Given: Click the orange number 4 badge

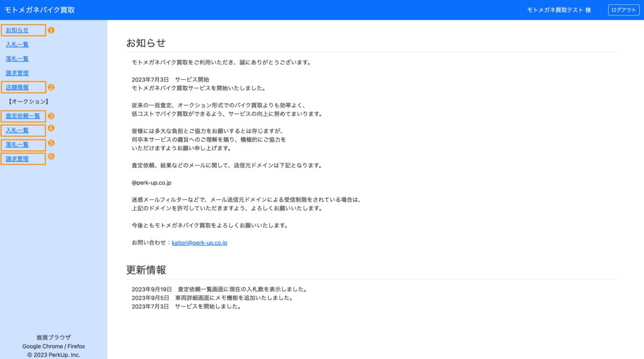Looking at the screenshot, I should pos(51,128).
